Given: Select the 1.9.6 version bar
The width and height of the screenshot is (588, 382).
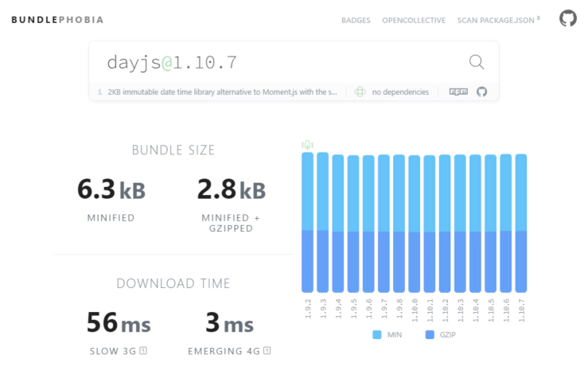Looking at the screenshot, I should [x=368, y=224].
